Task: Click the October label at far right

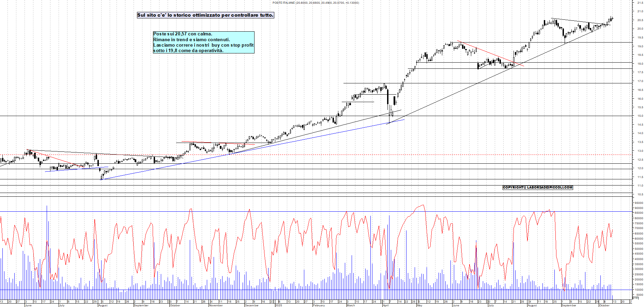Action: (604, 305)
